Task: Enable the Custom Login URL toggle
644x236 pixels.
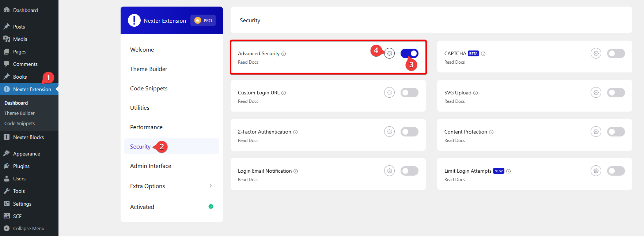Action: 409,93
